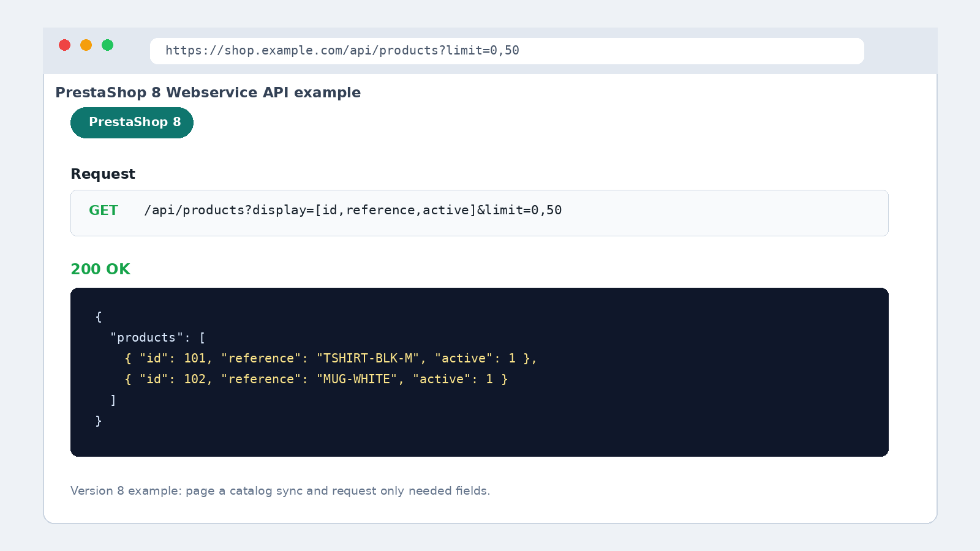980x551 pixels.
Task: Select the response row with MUG-WHITE
Action: click(316, 379)
